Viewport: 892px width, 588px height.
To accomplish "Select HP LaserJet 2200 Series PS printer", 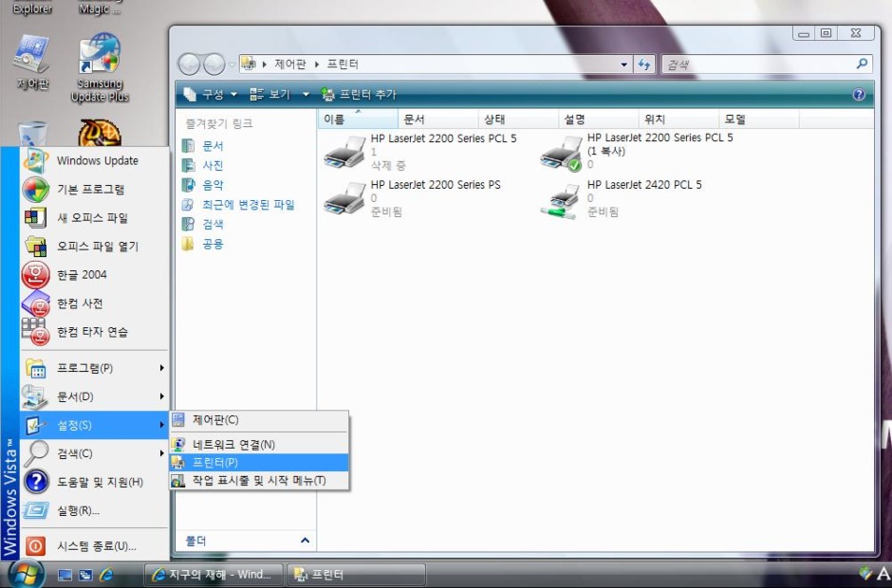I will tap(413, 198).
